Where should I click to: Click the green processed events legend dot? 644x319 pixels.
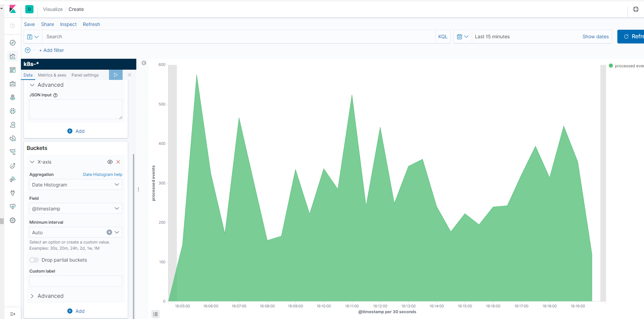click(x=611, y=66)
